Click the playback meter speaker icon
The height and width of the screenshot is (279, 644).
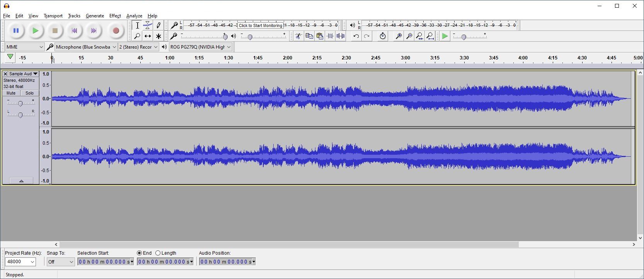pos(352,25)
